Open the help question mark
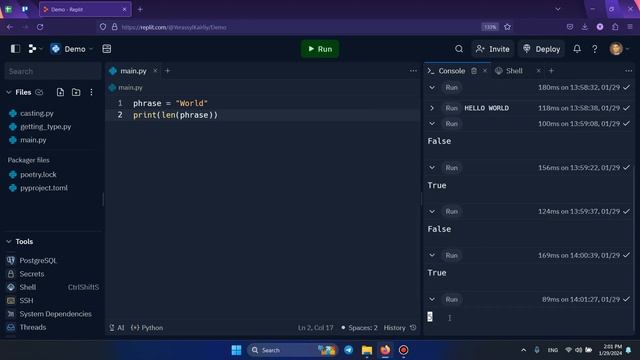The image size is (640, 360). click(x=595, y=49)
